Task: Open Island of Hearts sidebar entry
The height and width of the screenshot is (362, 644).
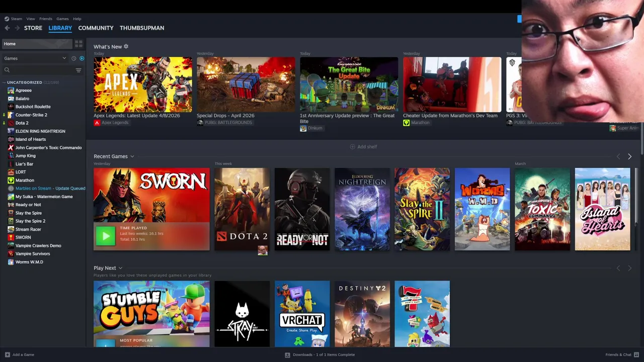Action: point(30,139)
